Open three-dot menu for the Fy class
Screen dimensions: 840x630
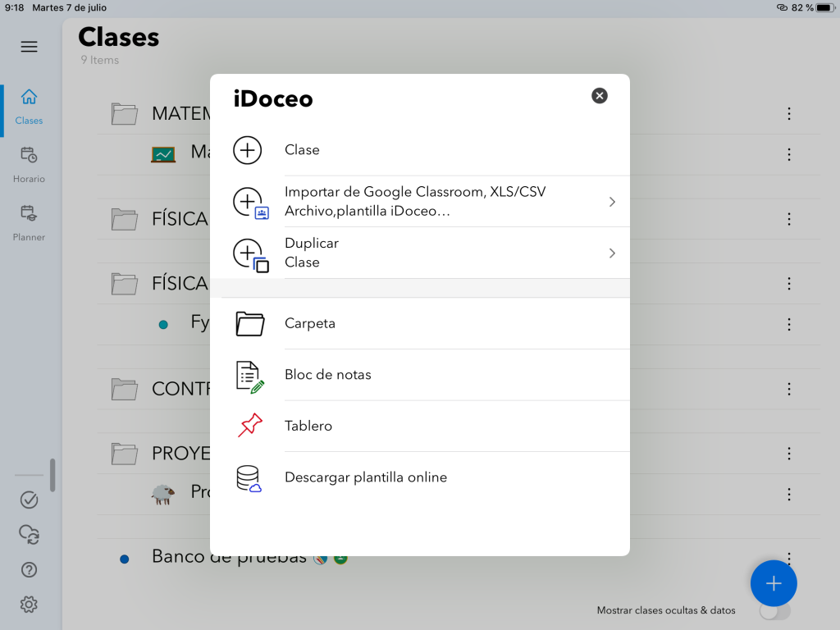(789, 324)
